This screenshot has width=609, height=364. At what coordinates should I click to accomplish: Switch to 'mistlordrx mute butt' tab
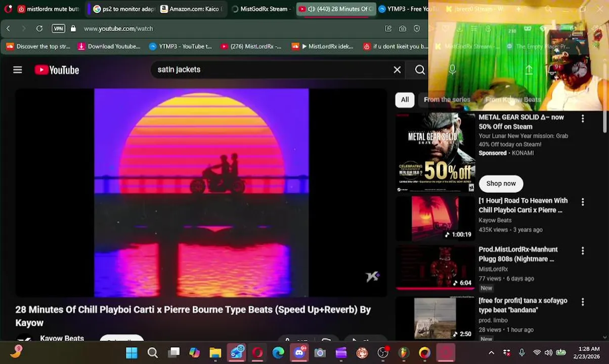49,9
